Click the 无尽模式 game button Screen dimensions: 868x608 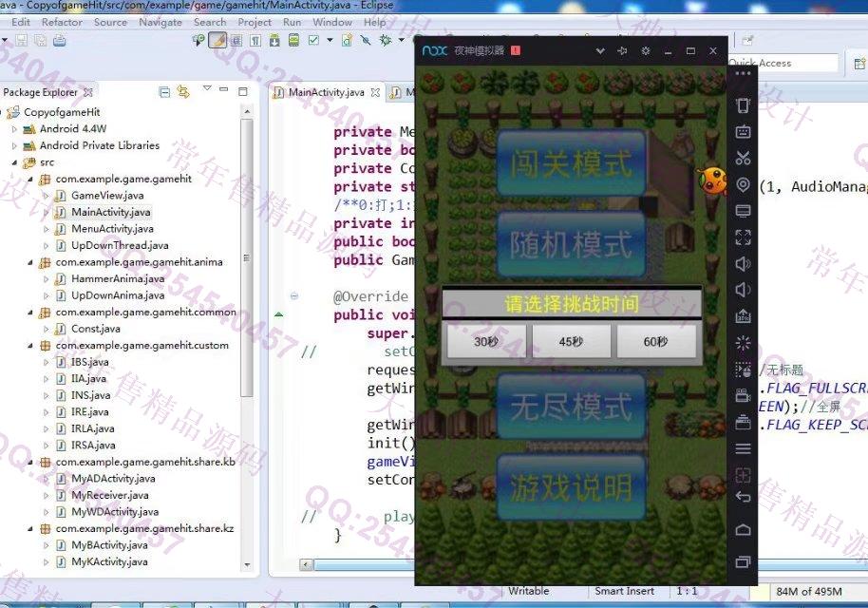(x=571, y=407)
